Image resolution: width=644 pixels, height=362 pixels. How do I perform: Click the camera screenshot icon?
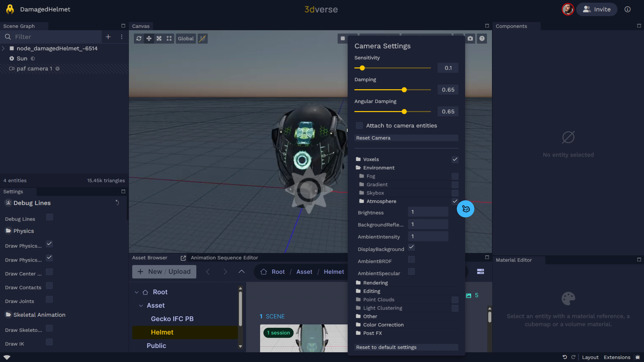(470, 39)
